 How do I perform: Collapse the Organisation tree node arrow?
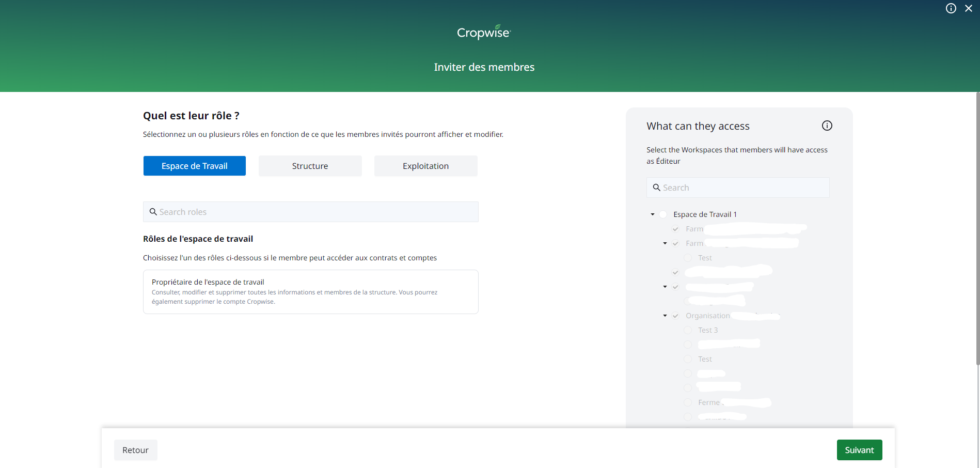pyautogui.click(x=665, y=316)
